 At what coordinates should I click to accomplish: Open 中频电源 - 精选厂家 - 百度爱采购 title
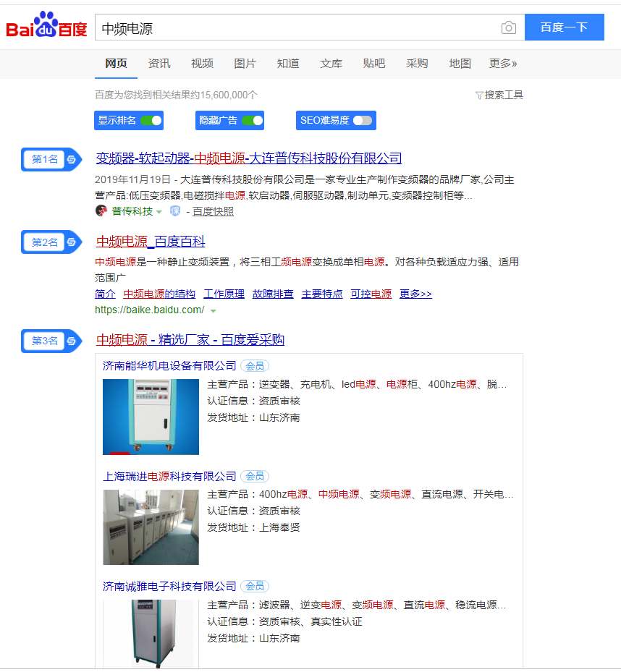click(190, 340)
